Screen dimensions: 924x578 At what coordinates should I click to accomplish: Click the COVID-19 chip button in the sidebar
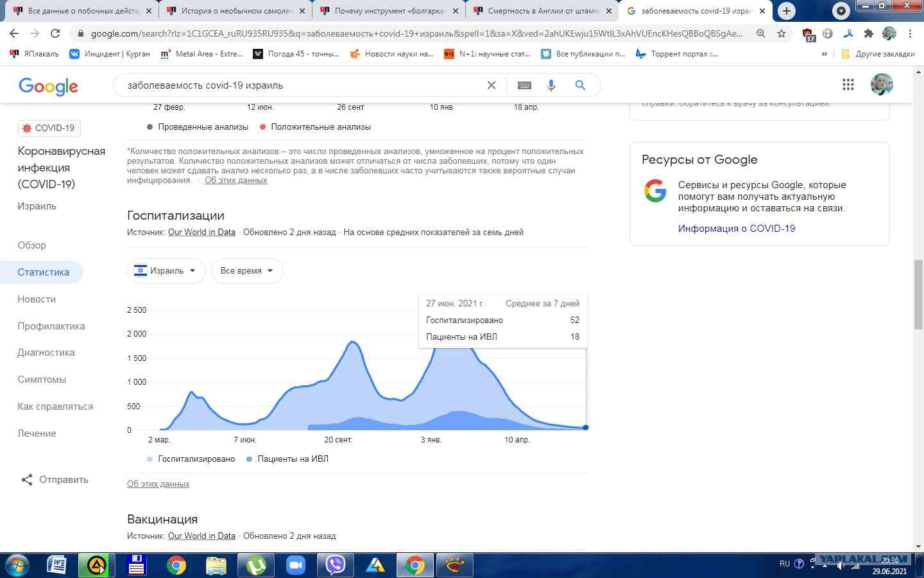click(x=49, y=128)
